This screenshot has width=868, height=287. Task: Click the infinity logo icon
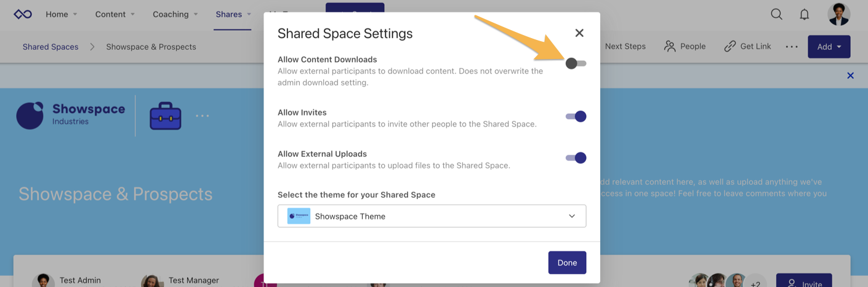23,14
